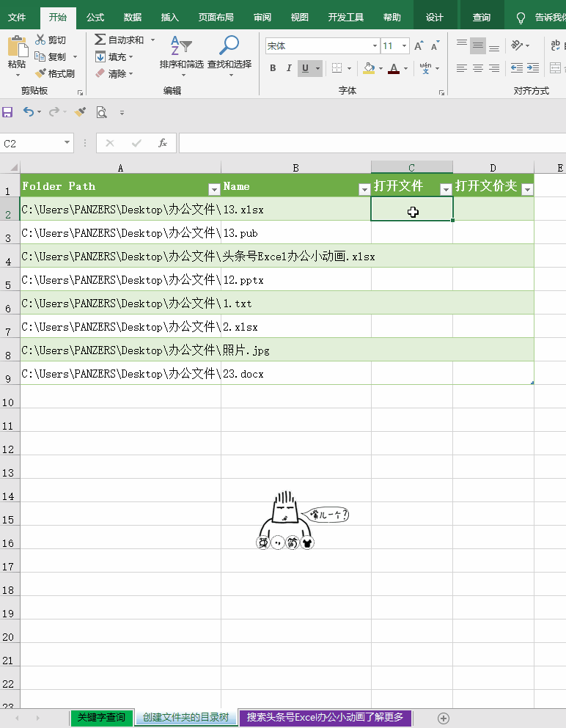Expand the AutoSum options arrow
This screenshot has height=728, width=566.
[x=152, y=40]
